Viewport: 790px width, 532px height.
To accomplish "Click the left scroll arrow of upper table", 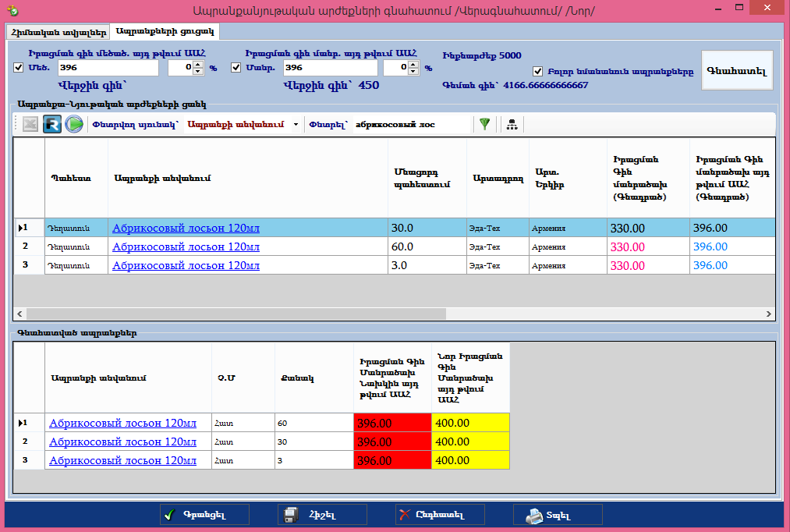I will pos(19,314).
